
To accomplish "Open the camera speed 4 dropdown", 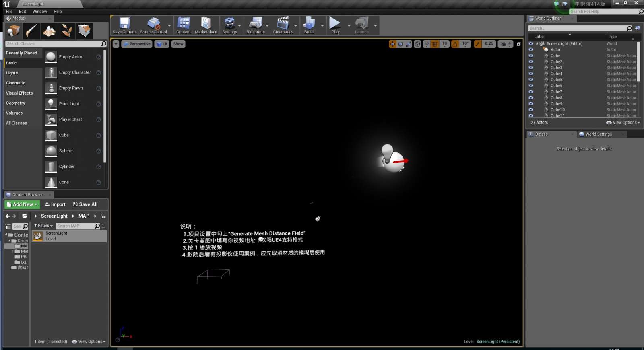I will (x=506, y=44).
